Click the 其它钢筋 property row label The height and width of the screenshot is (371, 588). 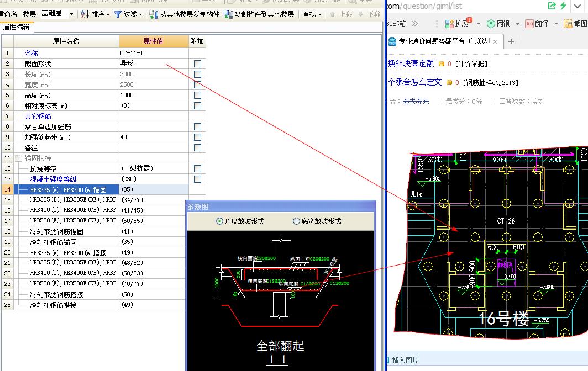[x=38, y=116]
